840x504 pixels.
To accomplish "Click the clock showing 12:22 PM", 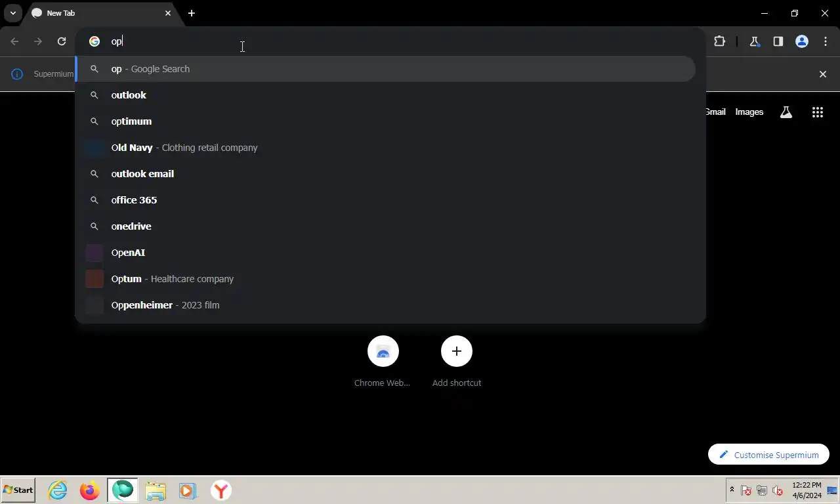I will coord(807,490).
